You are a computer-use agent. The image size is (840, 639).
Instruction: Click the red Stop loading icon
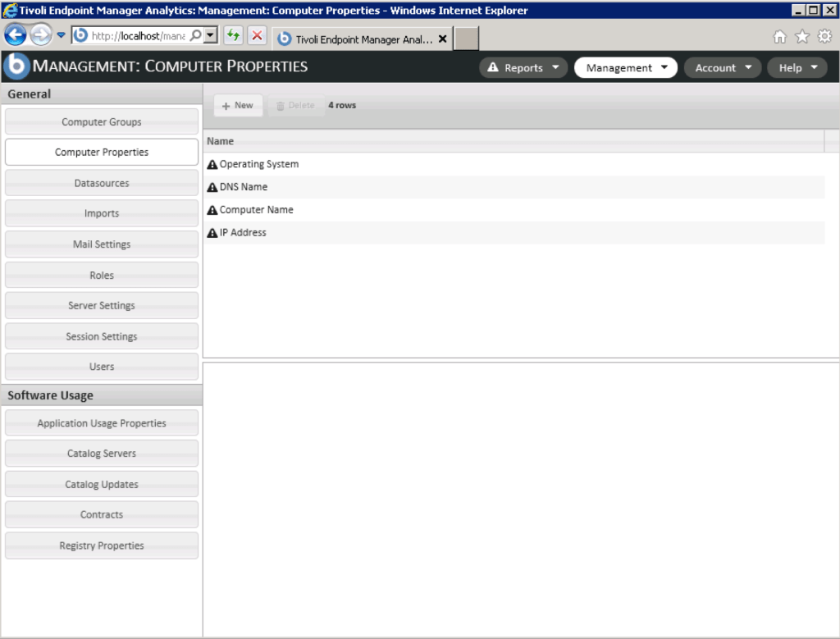[x=257, y=35]
